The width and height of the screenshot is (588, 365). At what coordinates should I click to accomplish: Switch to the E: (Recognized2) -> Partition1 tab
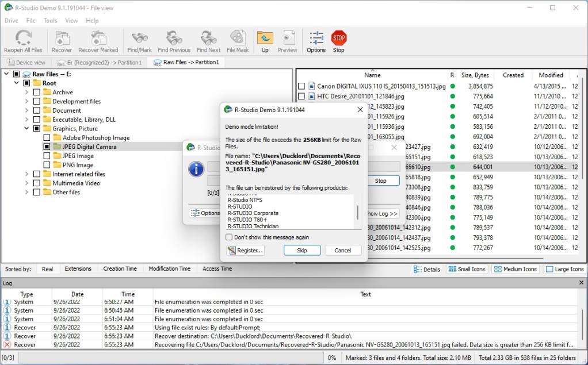(x=100, y=63)
